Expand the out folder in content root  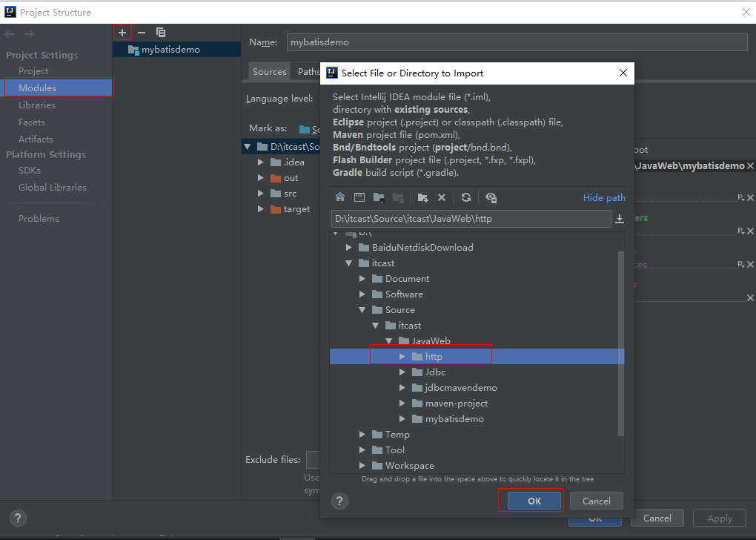[260, 177]
